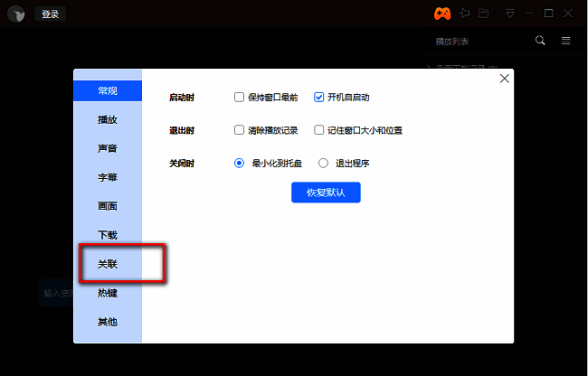Select the 热键 settings tab
The width and height of the screenshot is (588, 376).
108,293
